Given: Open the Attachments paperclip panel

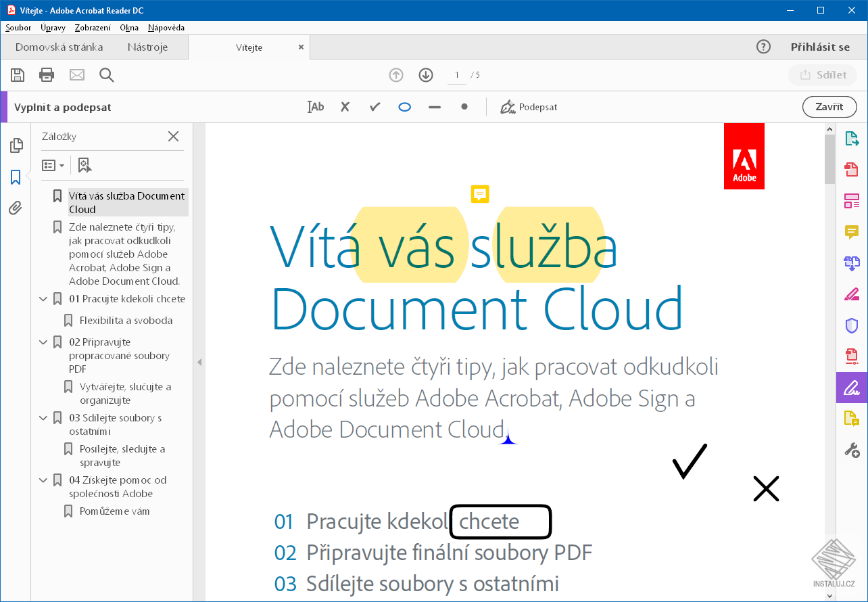Looking at the screenshot, I should pos(16,208).
